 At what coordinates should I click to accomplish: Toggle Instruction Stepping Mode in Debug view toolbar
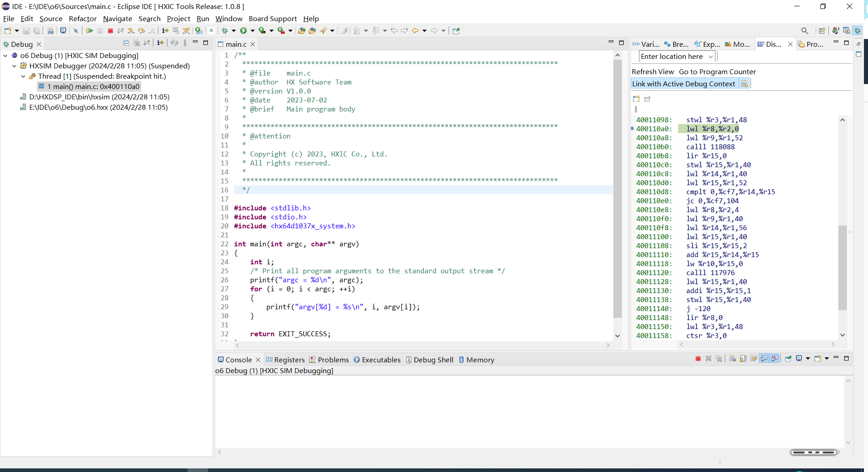click(x=160, y=43)
